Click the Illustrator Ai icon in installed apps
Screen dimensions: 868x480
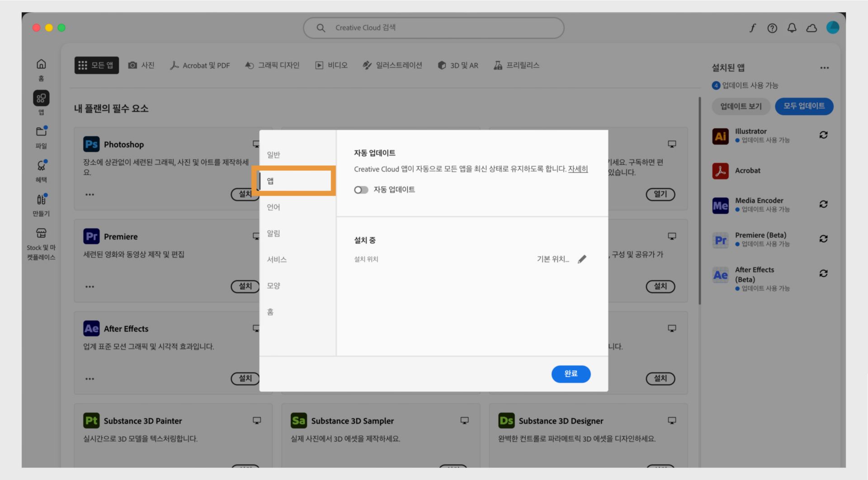(721, 136)
